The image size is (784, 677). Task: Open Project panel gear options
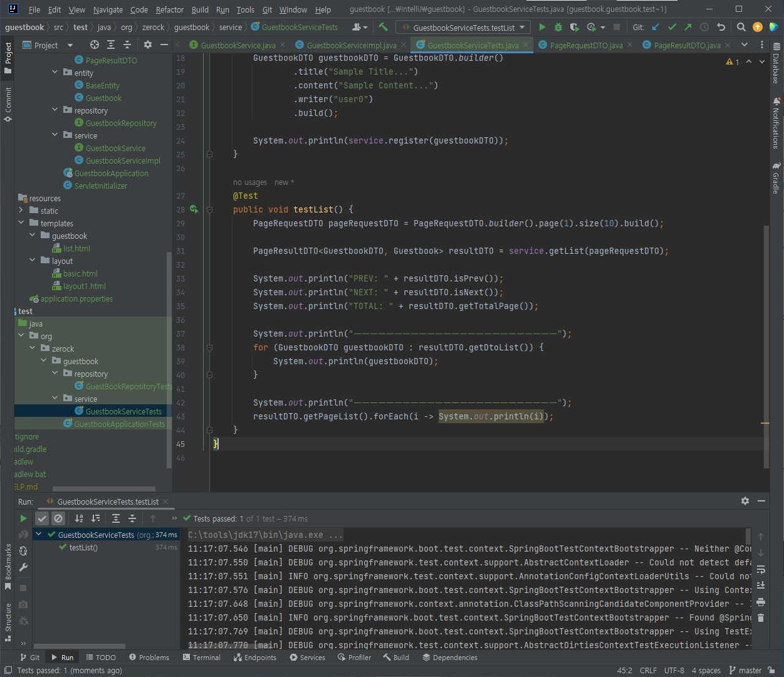pos(148,45)
